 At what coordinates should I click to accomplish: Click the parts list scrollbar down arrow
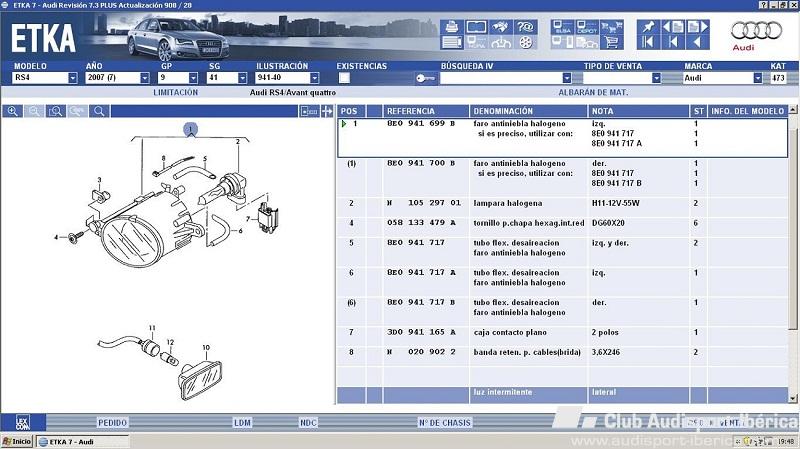click(793, 399)
